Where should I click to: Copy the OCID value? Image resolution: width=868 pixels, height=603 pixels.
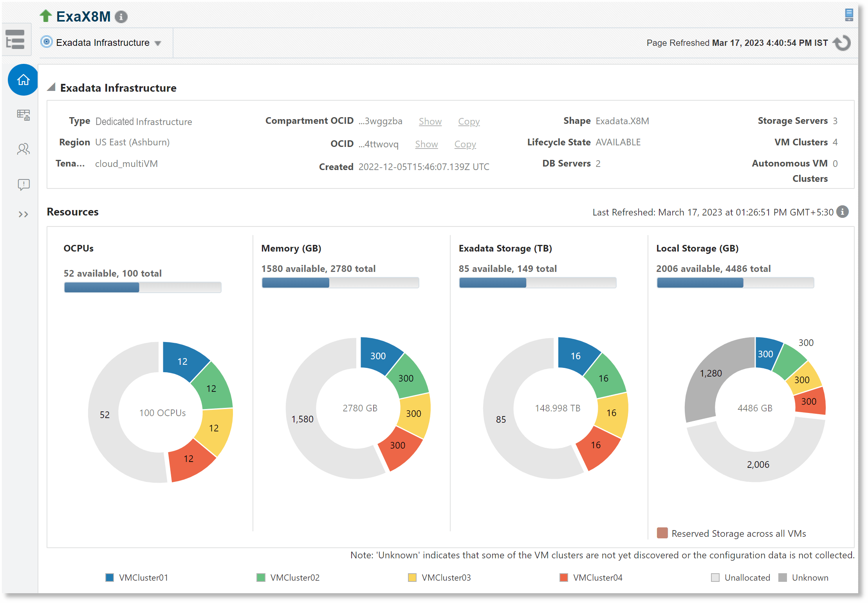click(x=465, y=144)
